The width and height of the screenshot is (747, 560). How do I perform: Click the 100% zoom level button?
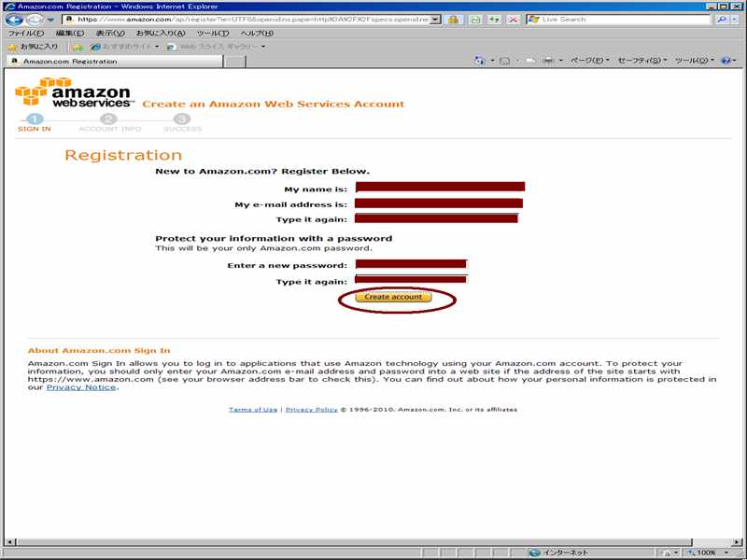coord(701,553)
